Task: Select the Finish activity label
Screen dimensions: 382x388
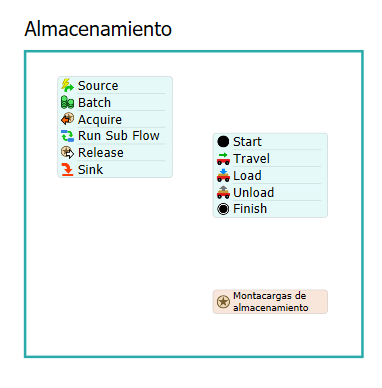Action: pyautogui.click(x=250, y=209)
